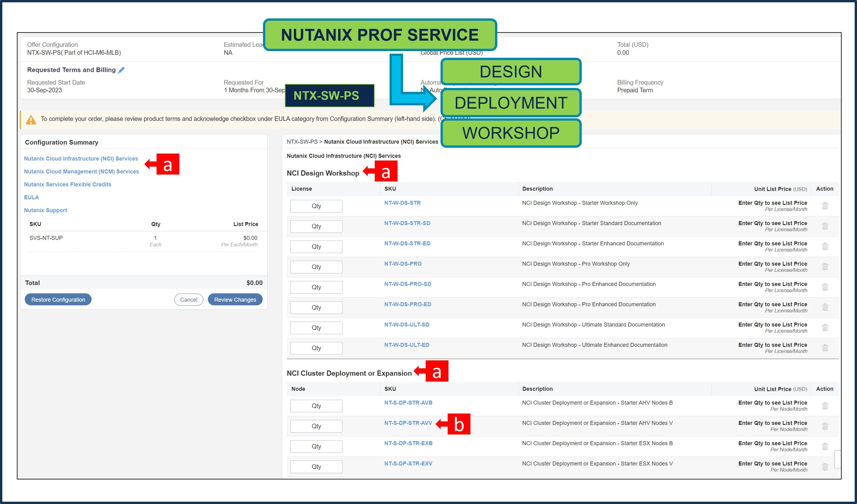
Task: Open Nutanix Cloud Infrastructure (NCI) Services category
Action: click(81, 159)
